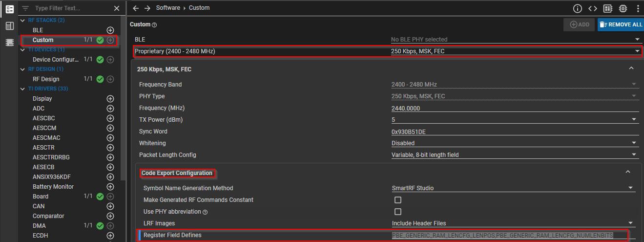Select DMA in the drivers list
Viewport: 644px width, 242px height.
point(39,226)
